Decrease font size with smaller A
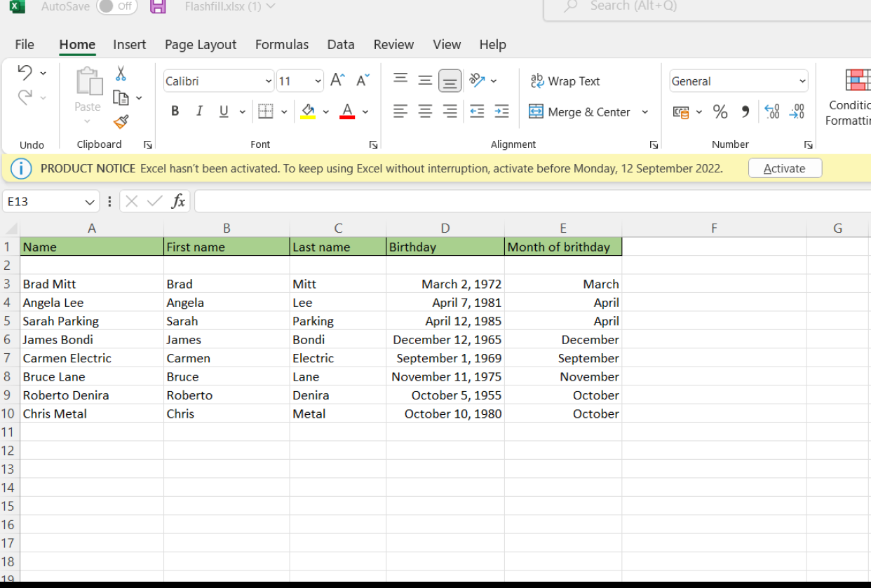Image resolution: width=871 pixels, height=588 pixels. 363,81
